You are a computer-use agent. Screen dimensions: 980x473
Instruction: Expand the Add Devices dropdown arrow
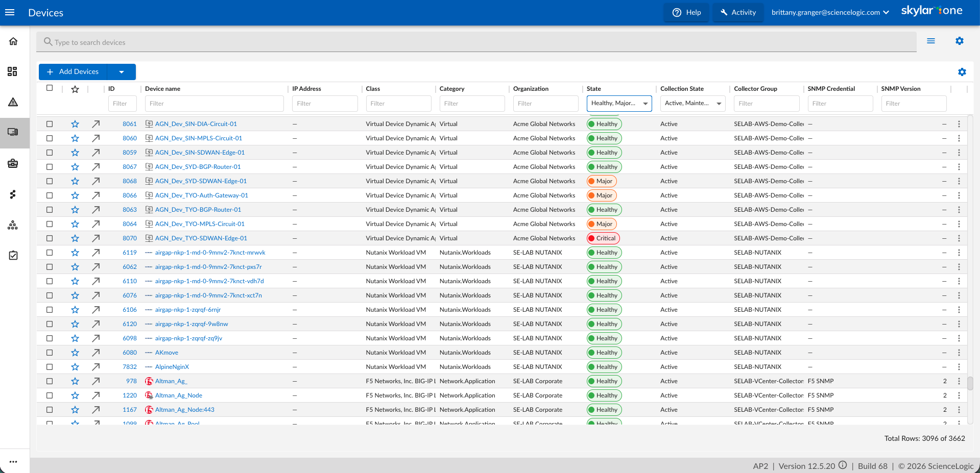pyautogui.click(x=122, y=72)
